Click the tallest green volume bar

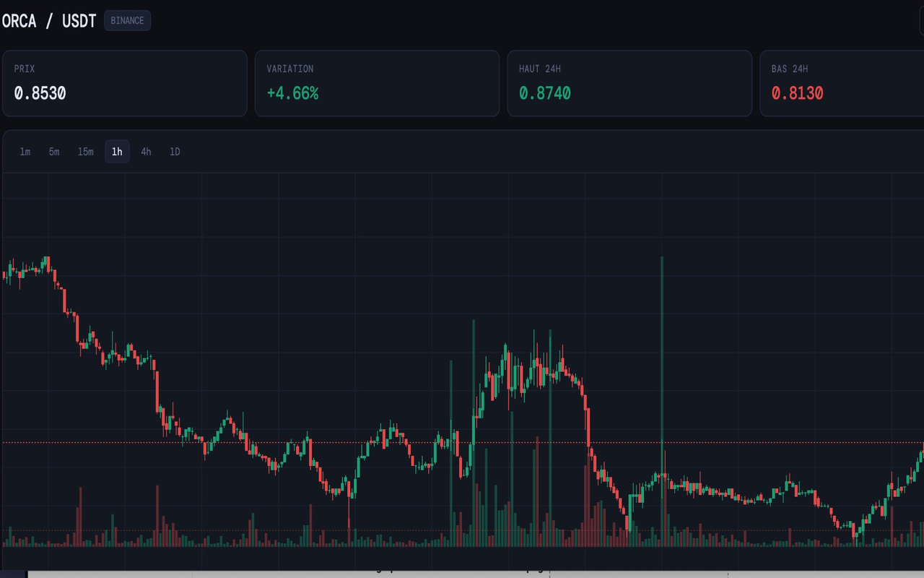coord(662,401)
